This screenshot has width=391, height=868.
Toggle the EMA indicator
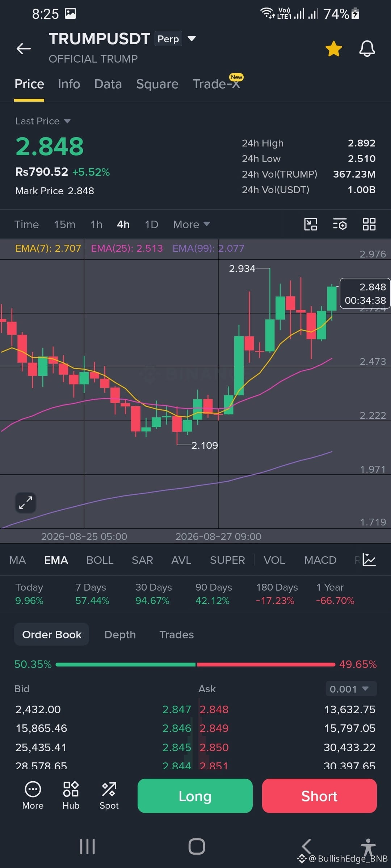coord(56,560)
